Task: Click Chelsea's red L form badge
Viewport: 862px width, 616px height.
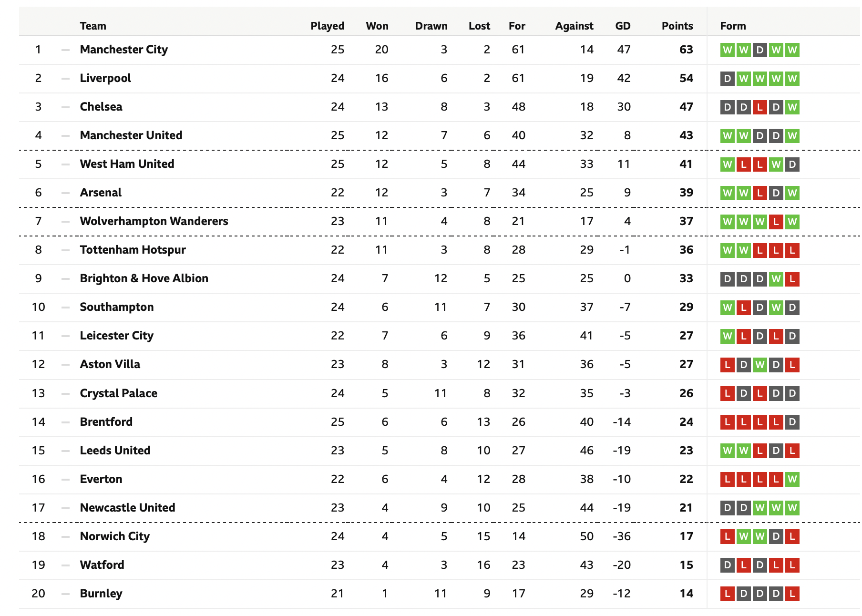Action: (x=760, y=107)
